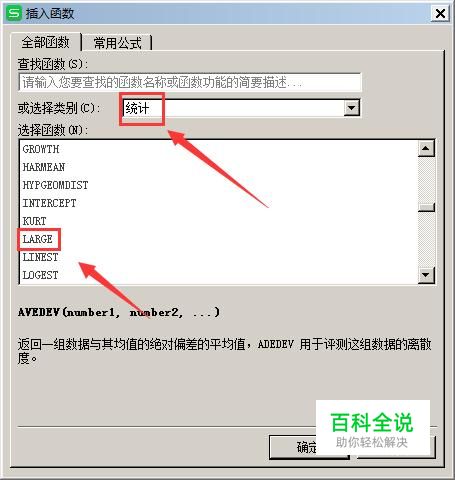The image size is (455, 480).
Task: Select GROWTH in function list
Action: [41, 149]
